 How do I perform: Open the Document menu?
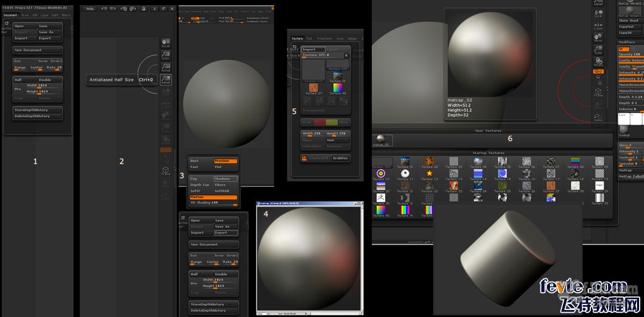[11, 15]
